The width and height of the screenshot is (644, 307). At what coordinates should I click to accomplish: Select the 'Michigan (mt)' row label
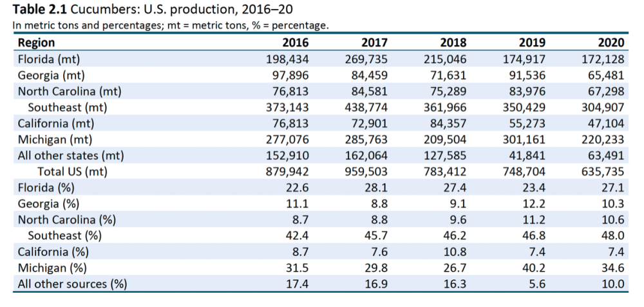click(x=55, y=139)
